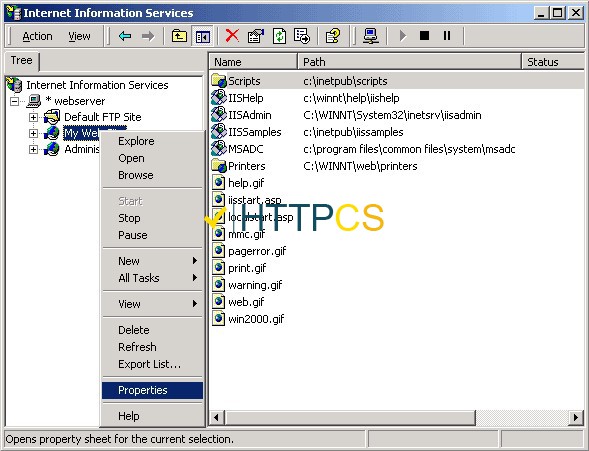The height and width of the screenshot is (451, 589).
Task: Open the New submenu
Action: click(x=153, y=261)
